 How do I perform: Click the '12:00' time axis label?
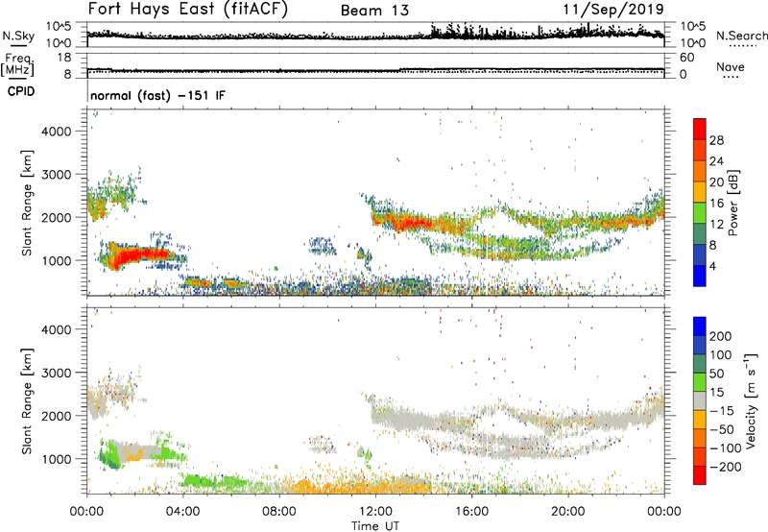tap(375, 512)
